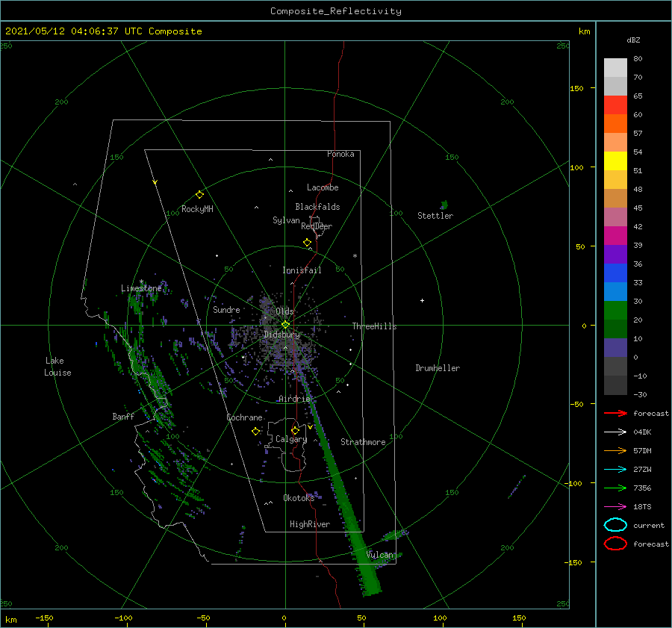Viewport: 672px width, 628px height.
Task: Click the yellow diamond marker near RedDeer
Action: [307, 243]
